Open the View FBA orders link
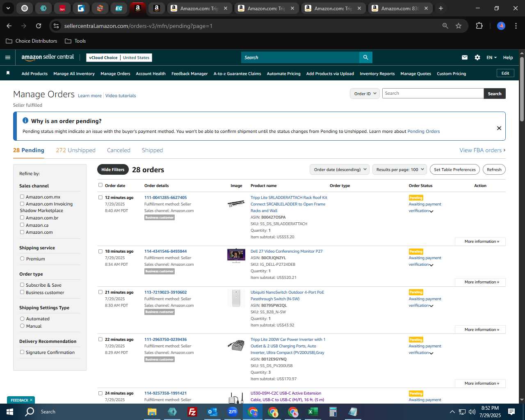Screen dimensions: 525x420 click(482, 150)
